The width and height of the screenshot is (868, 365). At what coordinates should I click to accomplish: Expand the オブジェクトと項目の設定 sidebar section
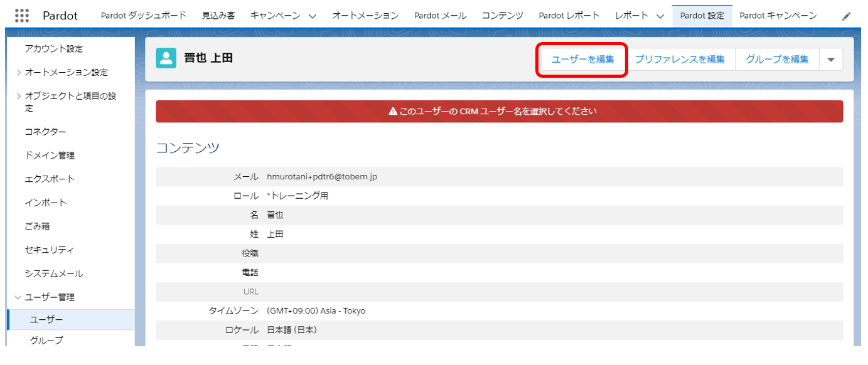click(x=19, y=97)
